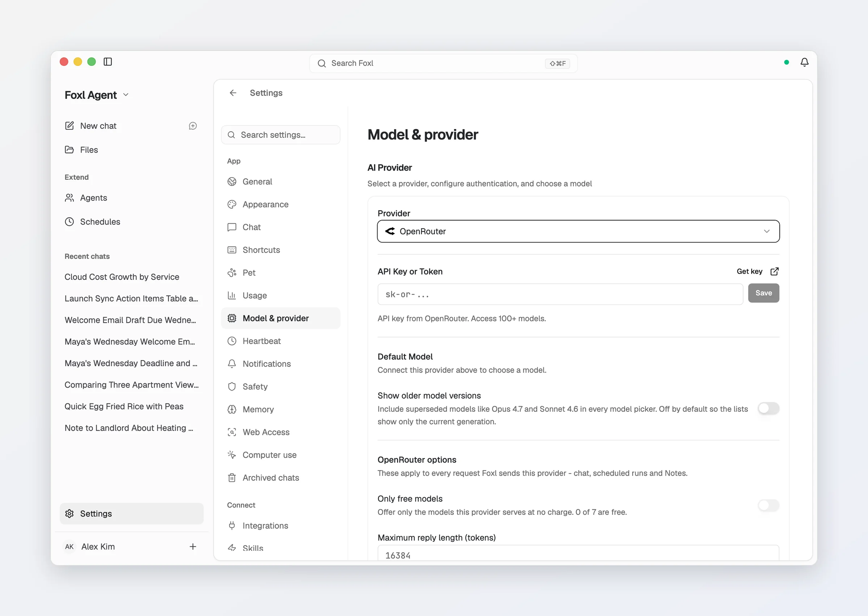
Task: Click the green status dot indicator
Action: coord(786,62)
